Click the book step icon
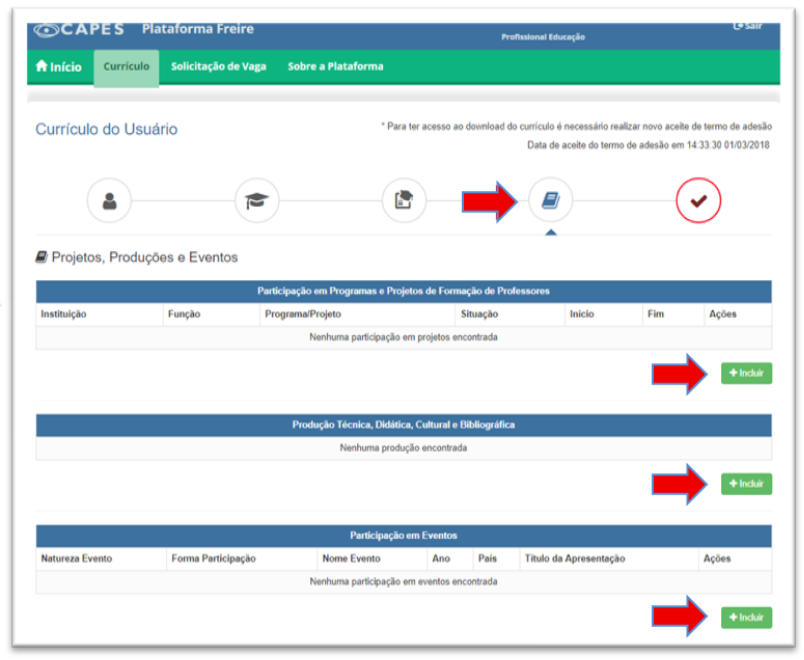Screen dimensions: 804x660 pos(550,201)
